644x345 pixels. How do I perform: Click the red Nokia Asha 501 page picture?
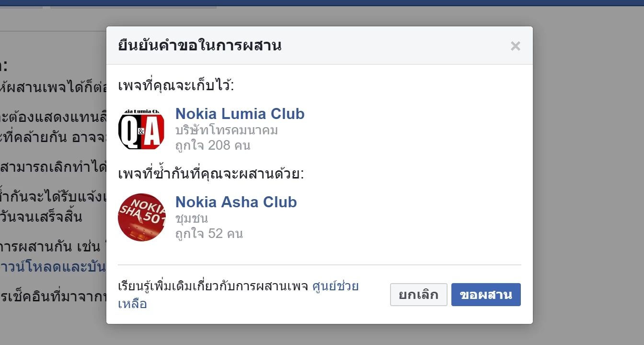pos(141,217)
